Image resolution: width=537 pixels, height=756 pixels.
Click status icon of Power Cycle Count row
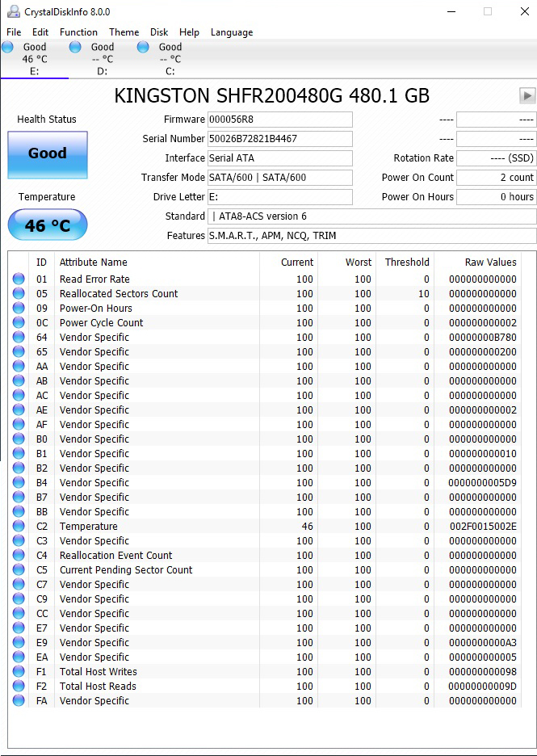19,322
